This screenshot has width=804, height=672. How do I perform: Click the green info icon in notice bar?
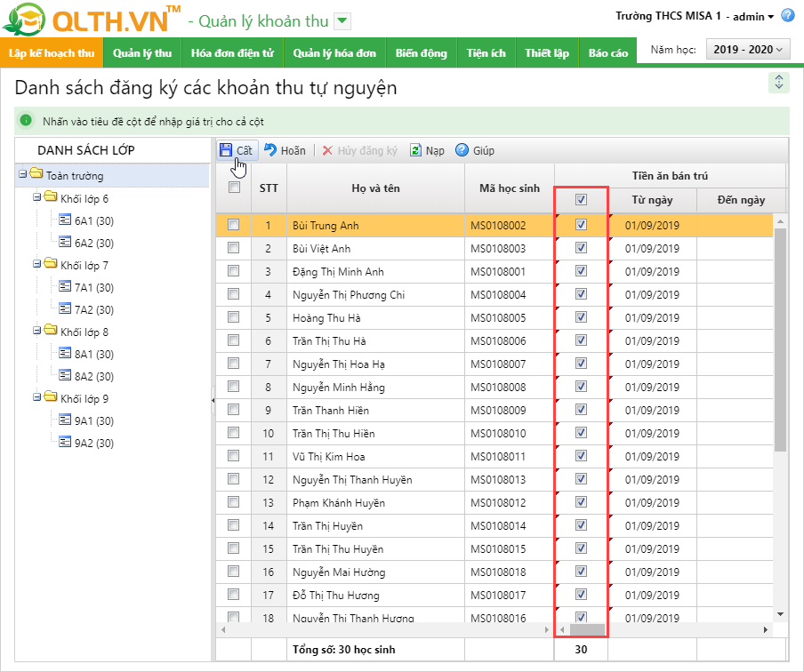(x=26, y=121)
